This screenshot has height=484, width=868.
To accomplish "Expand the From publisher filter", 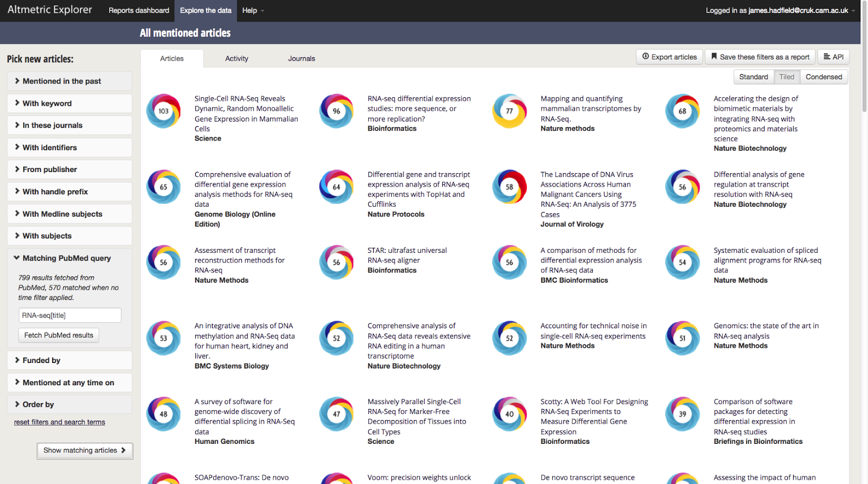I will tap(69, 169).
